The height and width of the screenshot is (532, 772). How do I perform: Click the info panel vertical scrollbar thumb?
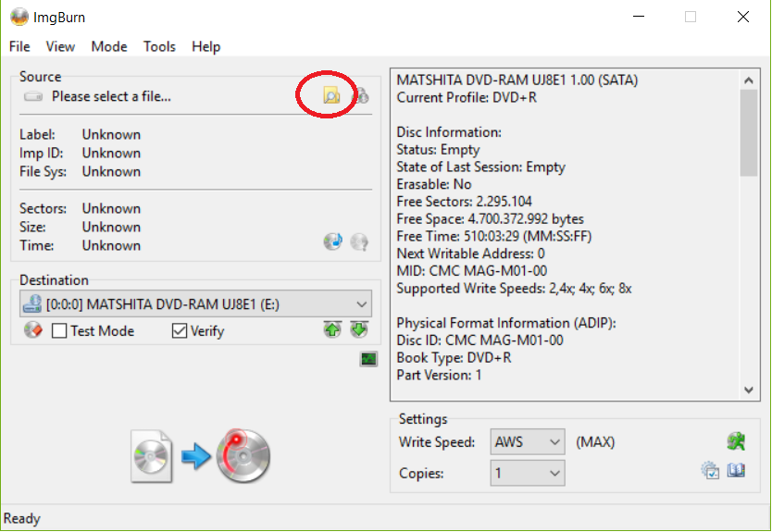coord(748,133)
